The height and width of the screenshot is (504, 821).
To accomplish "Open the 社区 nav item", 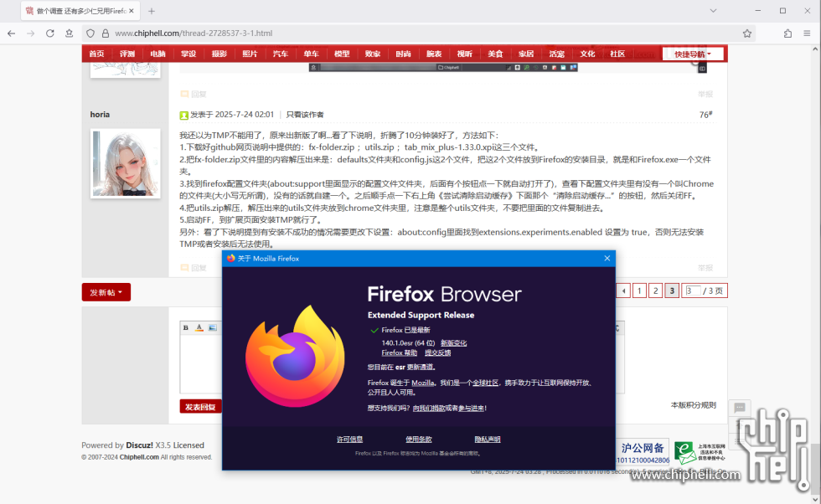I will [x=617, y=54].
